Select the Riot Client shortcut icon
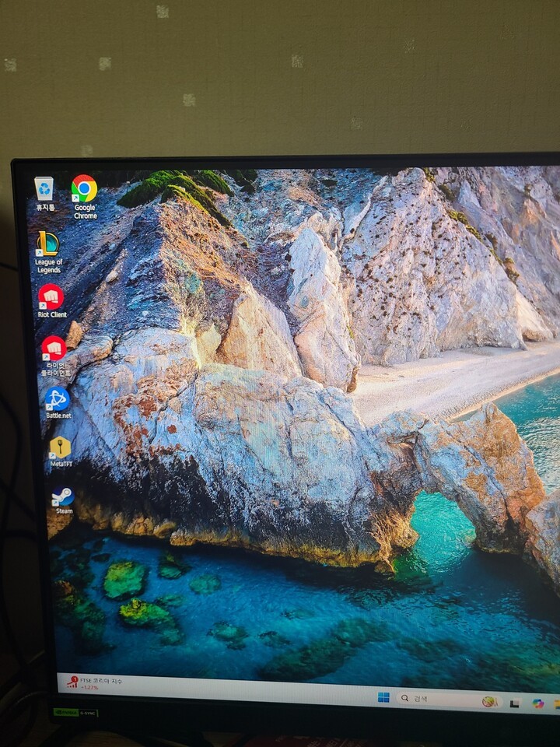The width and height of the screenshot is (560, 747). [x=51, y=296]
